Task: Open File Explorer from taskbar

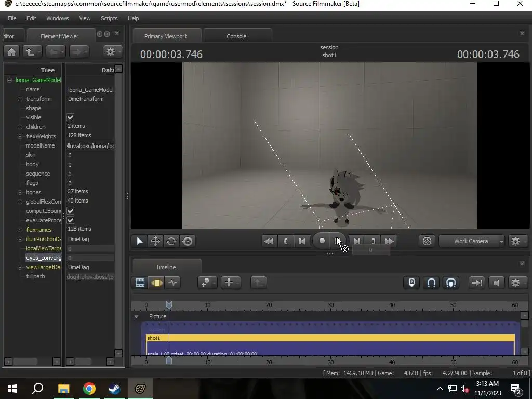Action: (x=63, y=389)
